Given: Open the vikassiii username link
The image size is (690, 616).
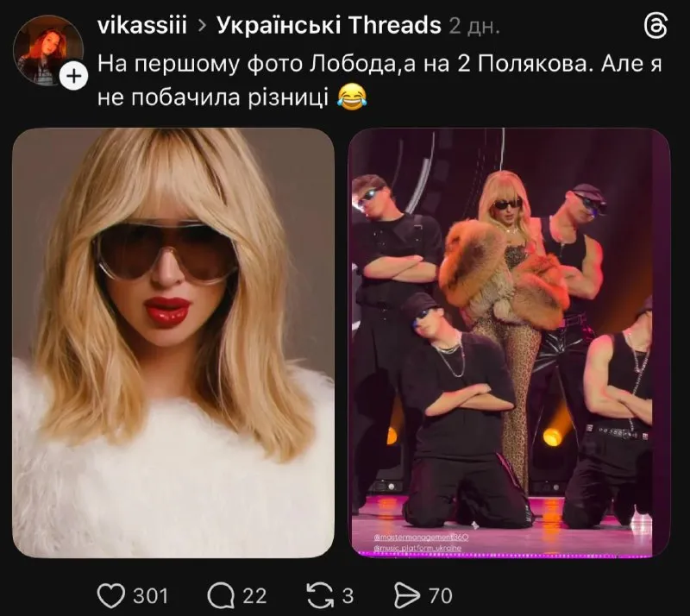Looking at the screenshot, I should pyautogui.click(x=143, y=26).
